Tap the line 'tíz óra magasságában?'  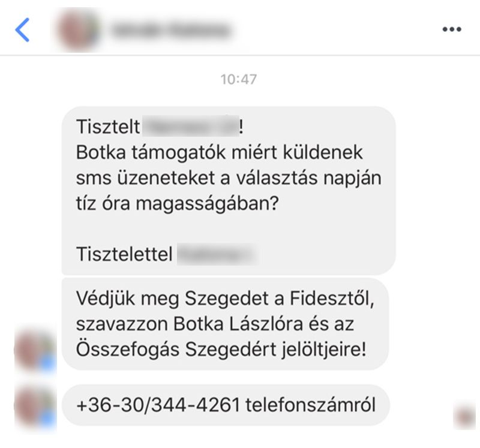tap(178, 204)
